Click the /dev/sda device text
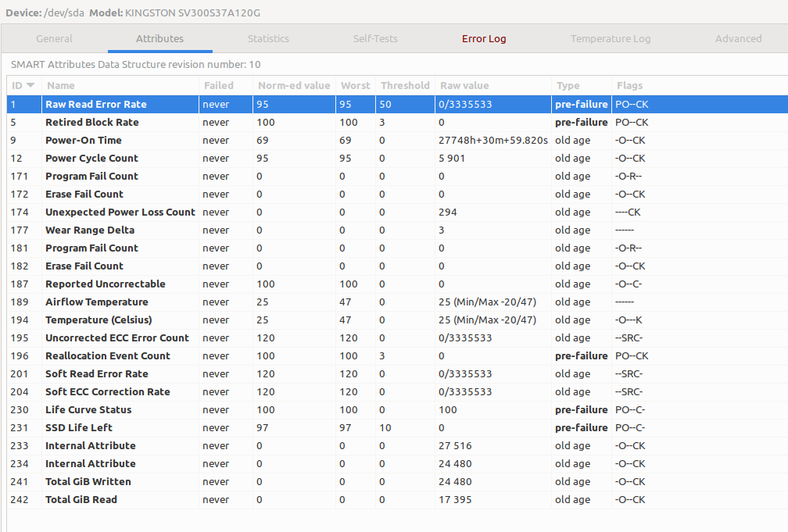788x532 pixels. click(64, 13)
